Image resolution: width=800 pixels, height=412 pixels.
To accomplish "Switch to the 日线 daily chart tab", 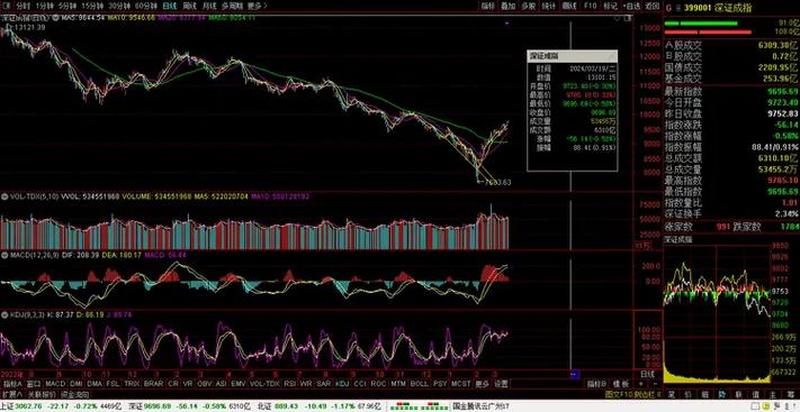I will pos(170,6).
